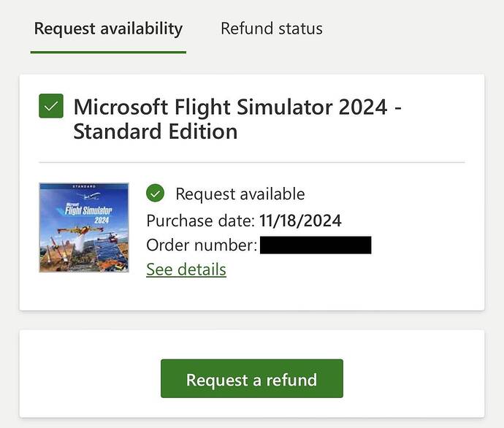The width and height of the screenshot is (504, 428).
Task: Click the Standard Edition text in title
Action: tap(156, 131)
